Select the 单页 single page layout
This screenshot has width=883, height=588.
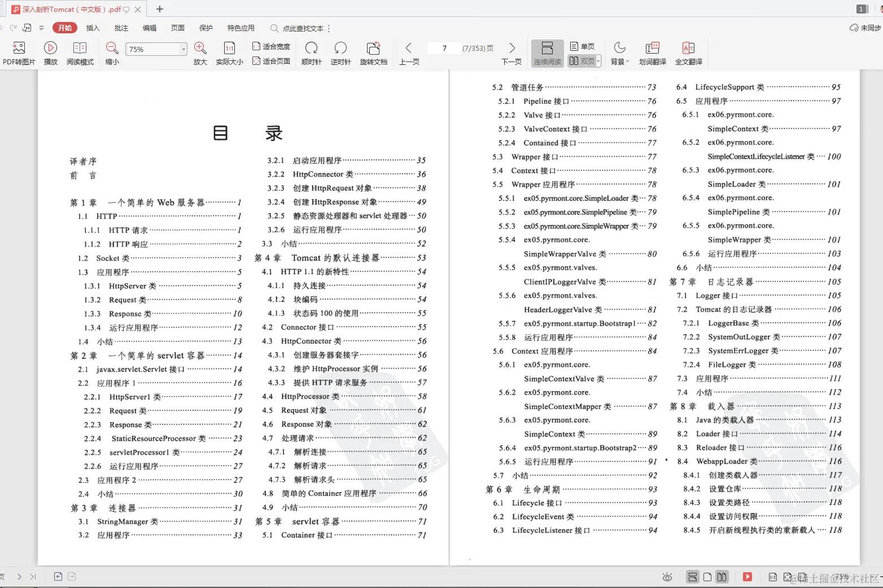click(582, 46)
